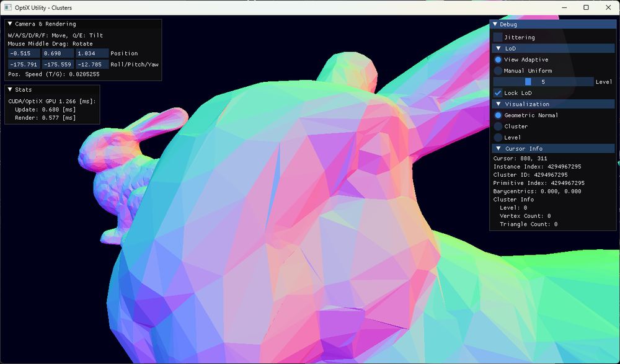The image size is (620, 364).
Task: Select Cluster visualization mode
Action: [498, 127]
